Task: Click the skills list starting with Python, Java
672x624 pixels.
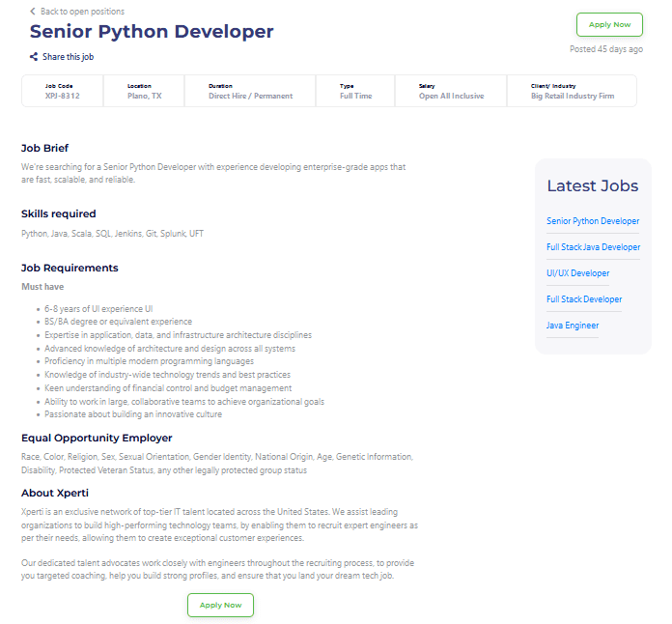Action: (112, 234)
